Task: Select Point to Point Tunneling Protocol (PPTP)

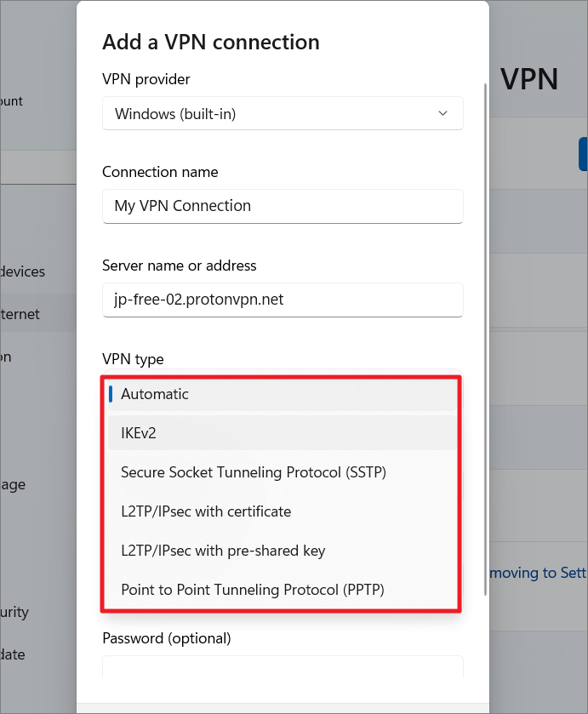Action: point(281,590)
